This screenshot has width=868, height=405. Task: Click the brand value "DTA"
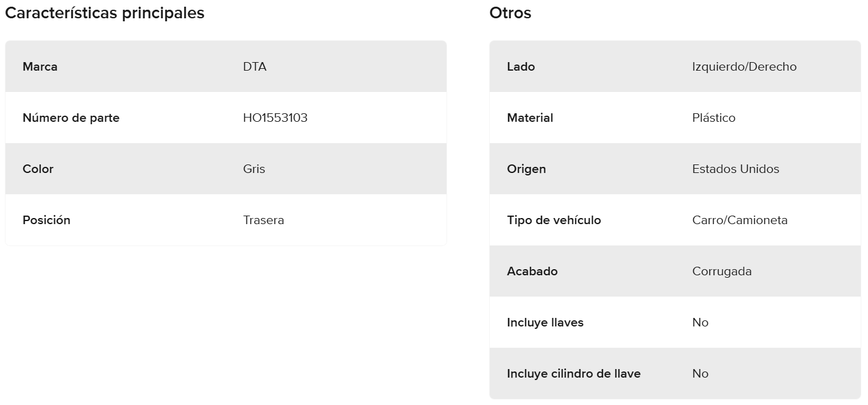pos(255,66)
